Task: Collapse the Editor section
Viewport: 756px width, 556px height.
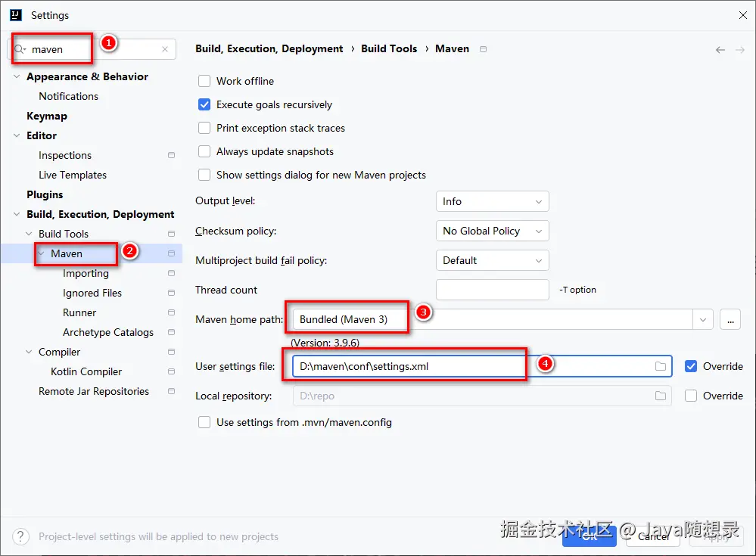Action: point(17,135)
